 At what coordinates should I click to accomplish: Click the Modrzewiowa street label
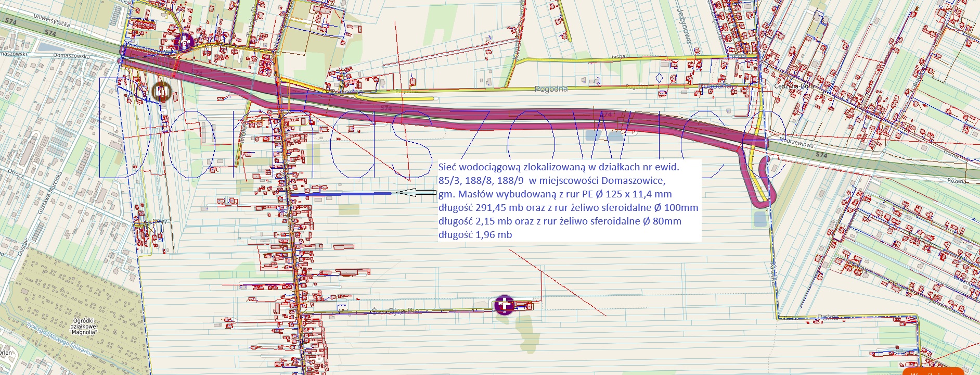[796, 142]
